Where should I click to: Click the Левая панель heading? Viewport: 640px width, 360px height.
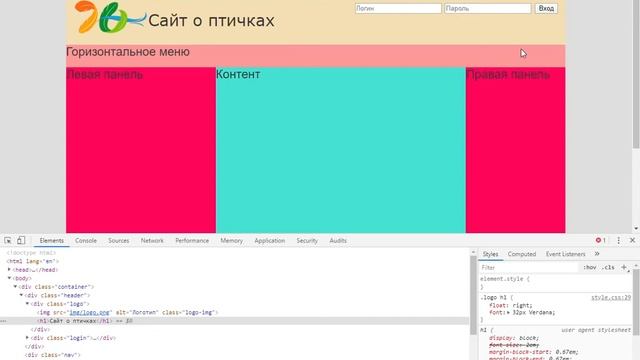pyautogui.click(x=104, y=74)
